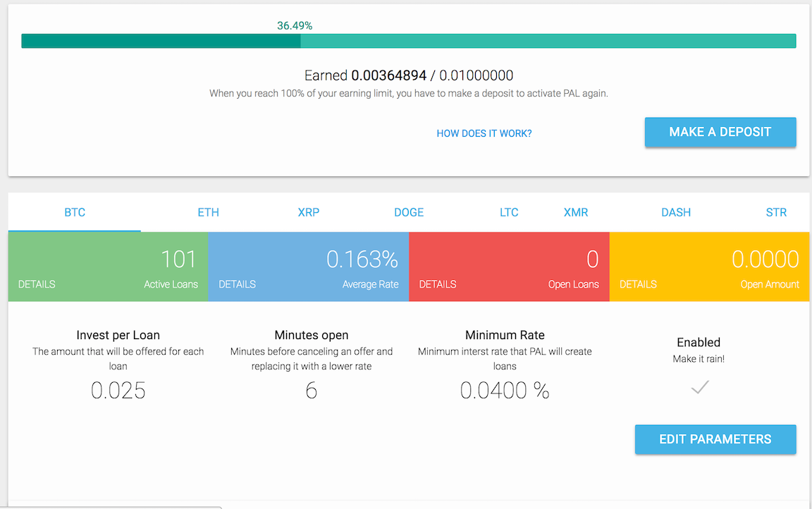The width and height of the screenshot is (812, 509).
Task: Click the Minimum Rate value 0.0400 %
Action: tap(505, 391)
